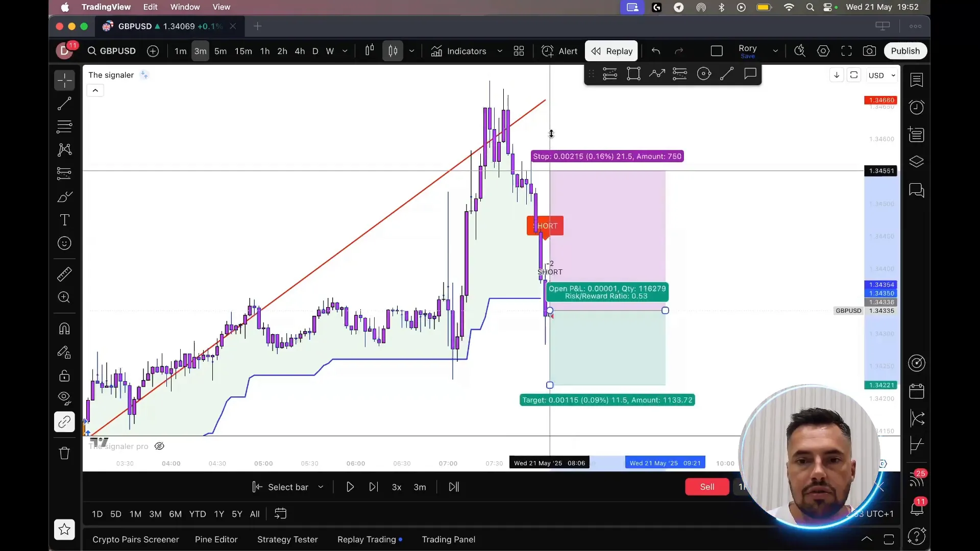Viewport: 980px width, 551px height.
Task: Set the chart range to YTD
Action: point(198,514)
